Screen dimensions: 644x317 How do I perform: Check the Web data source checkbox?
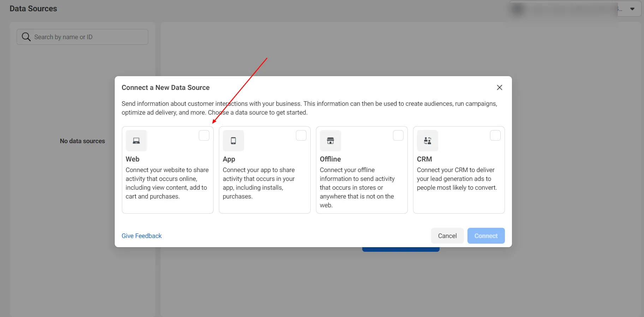(204, 135)
